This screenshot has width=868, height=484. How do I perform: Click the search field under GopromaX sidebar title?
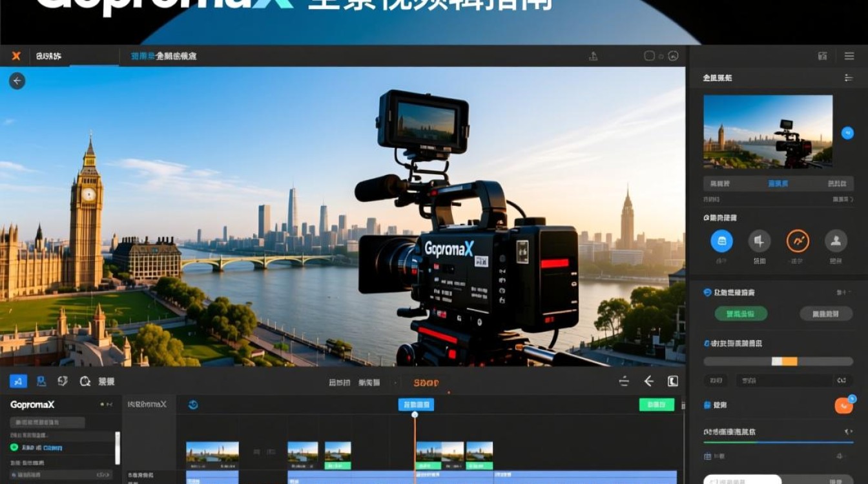point(47,423)
